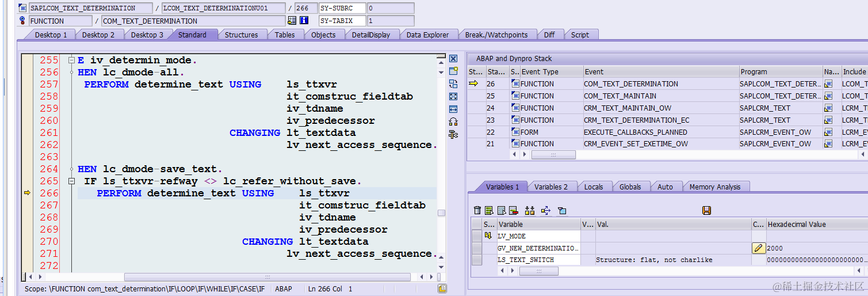Screen dimensions: 868x296
Task: Click the SY-TABIX variable field
Action: pyautogui.click(x=342, y=21)
